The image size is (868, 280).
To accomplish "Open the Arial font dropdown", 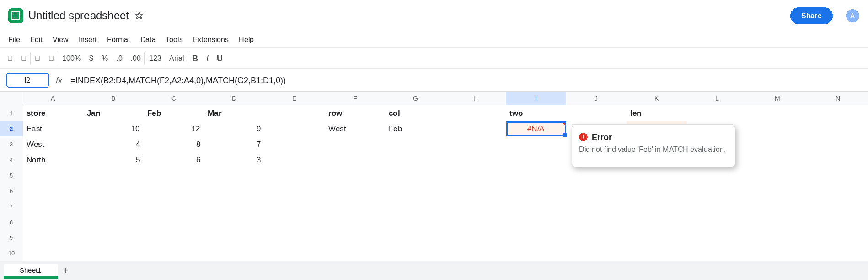I will click(177, 58).
